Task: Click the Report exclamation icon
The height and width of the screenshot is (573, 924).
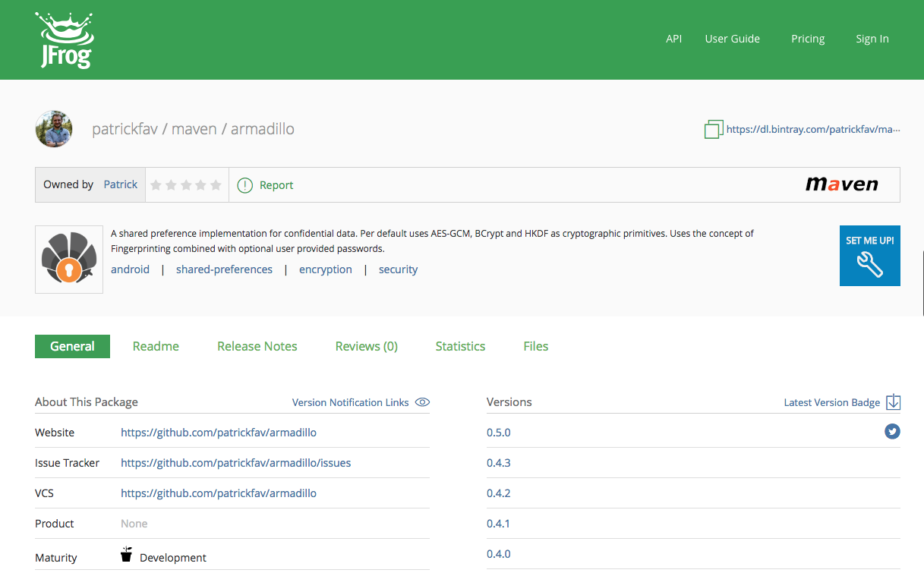Action: tap(244, 185)
